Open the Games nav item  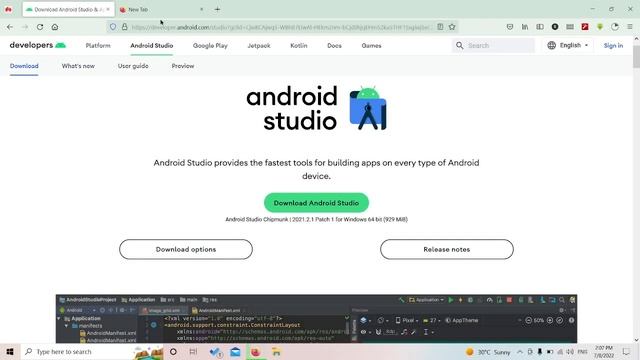pyautogui.click(x=371, y=46)
